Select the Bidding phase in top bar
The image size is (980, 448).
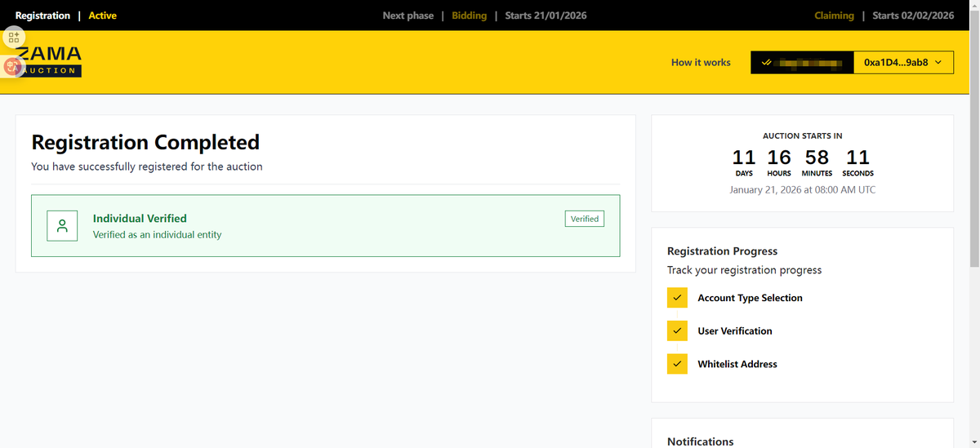[469, 16]
